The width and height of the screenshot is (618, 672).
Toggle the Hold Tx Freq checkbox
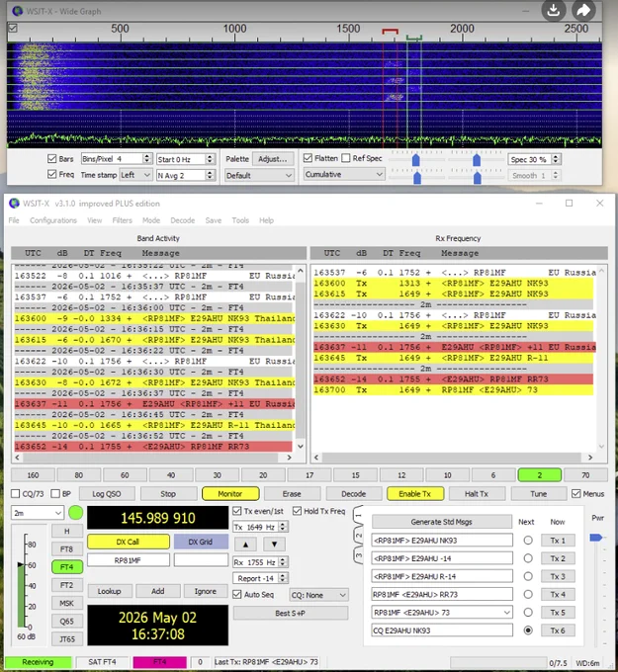(297, 511)
